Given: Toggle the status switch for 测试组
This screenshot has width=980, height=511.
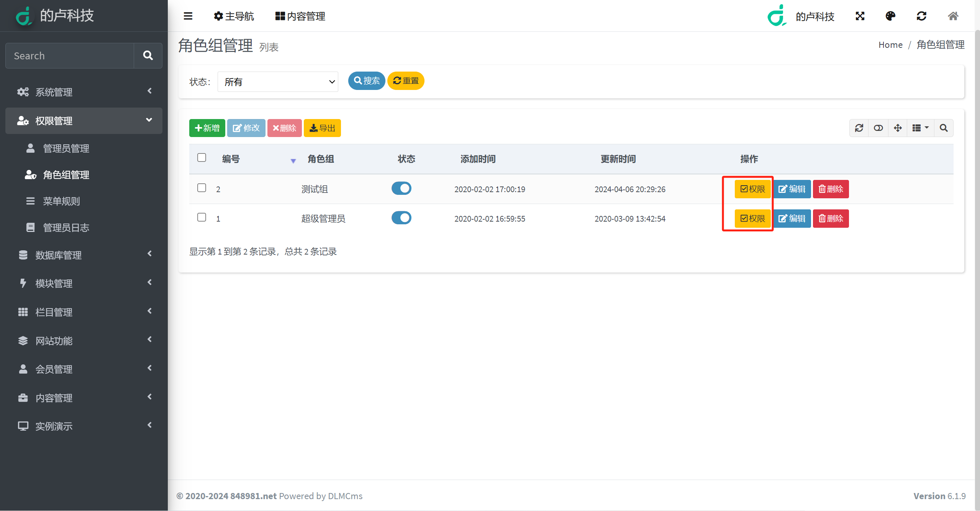Looking at the screenshot, I should [x=402, y=189].
